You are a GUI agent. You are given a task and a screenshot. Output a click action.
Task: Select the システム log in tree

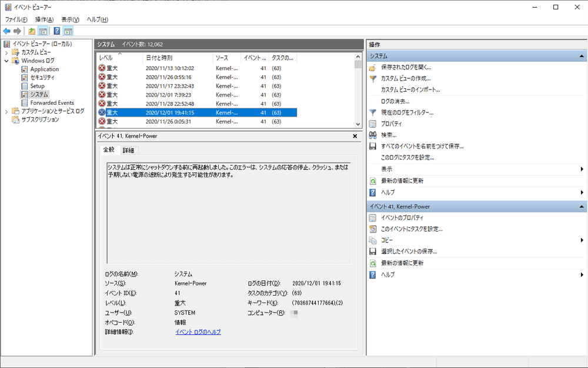(x=39, y=94)
